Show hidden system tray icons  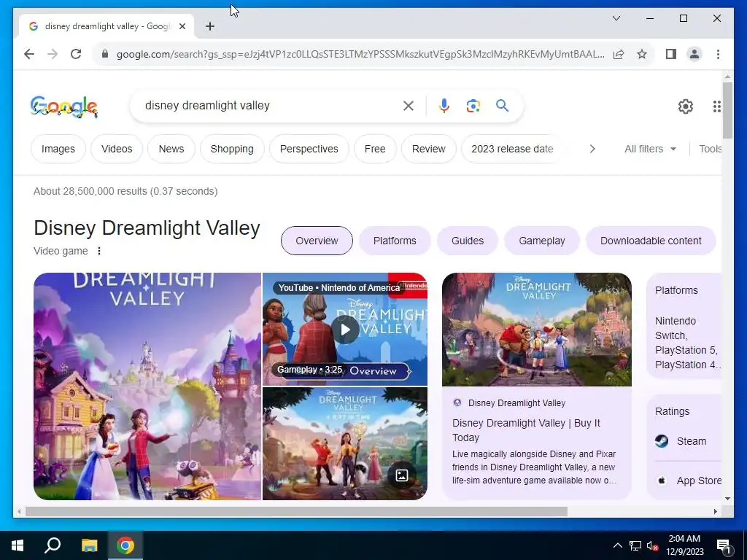617,545
